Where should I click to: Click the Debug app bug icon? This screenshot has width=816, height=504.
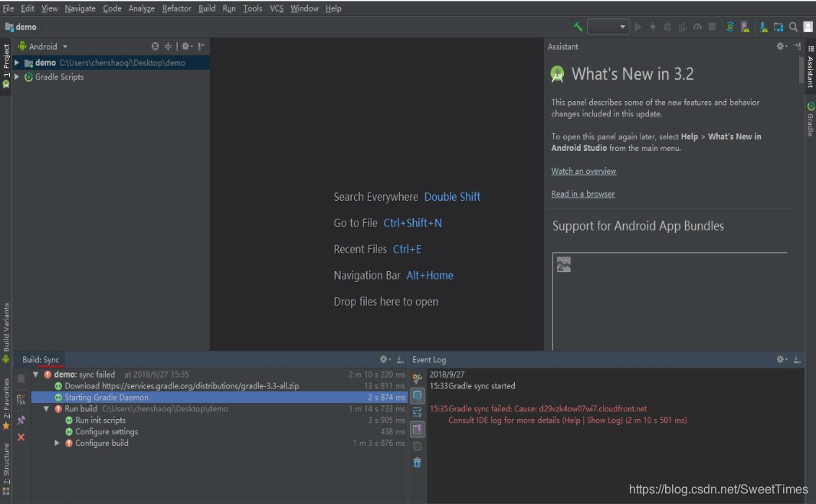click(667, 27)
